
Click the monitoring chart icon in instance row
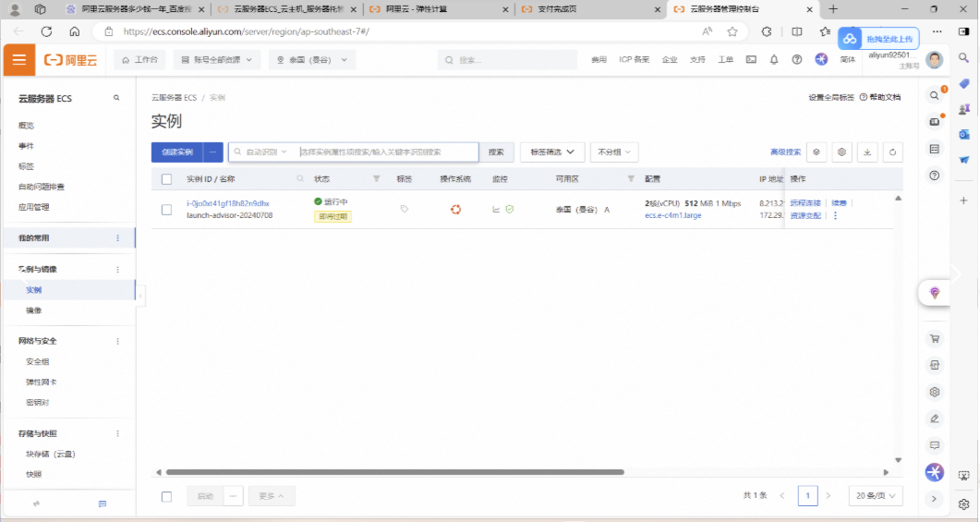point(496,210)
